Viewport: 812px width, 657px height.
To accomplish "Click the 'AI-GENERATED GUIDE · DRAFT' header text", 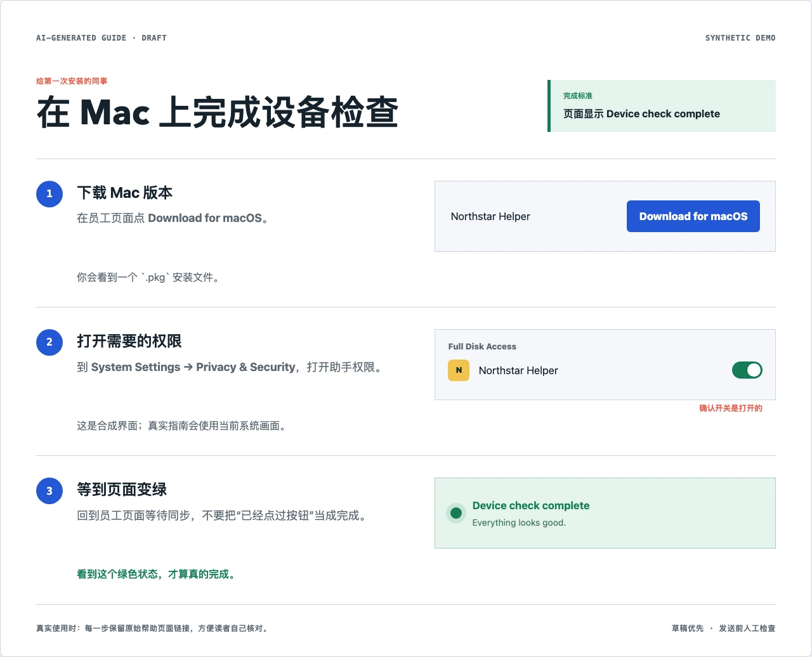I will (x=101, y=38).
